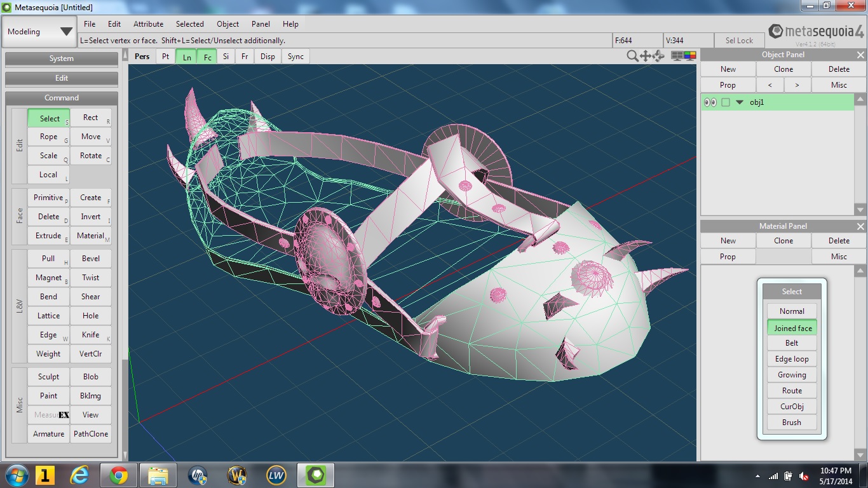Screen dimensions: 868x488
Task: Choose the Move command
Action: (x=91, y=137)
